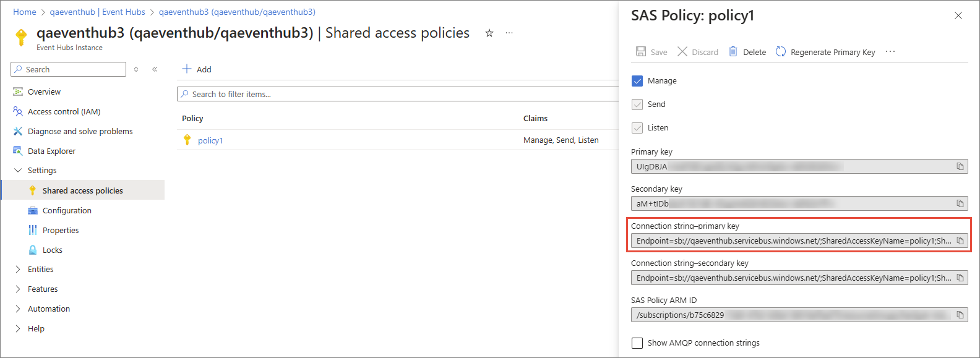The image size is (980, 358).
Task: Copy the Primary key value
Action: [960, 167]
